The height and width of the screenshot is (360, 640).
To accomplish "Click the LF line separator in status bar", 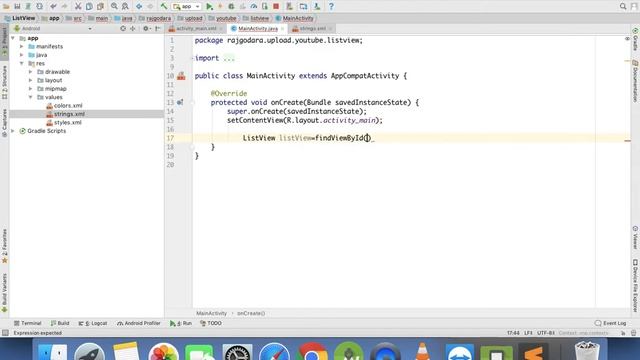I will [528, 333].
